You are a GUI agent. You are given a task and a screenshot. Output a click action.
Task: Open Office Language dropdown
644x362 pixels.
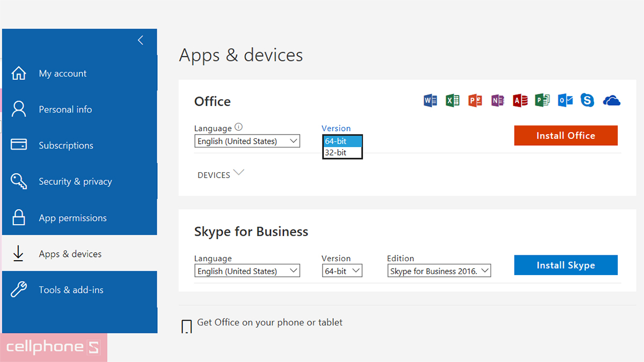click(x=247, y=141)
